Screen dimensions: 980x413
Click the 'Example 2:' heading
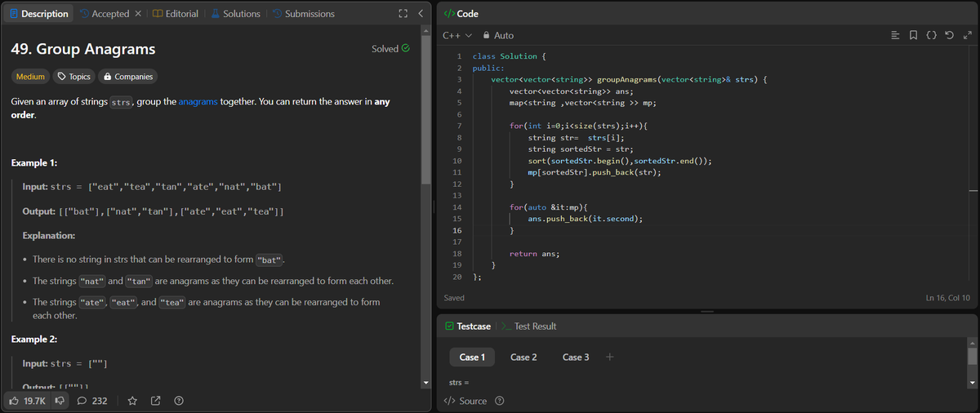(x=34, y=339)
